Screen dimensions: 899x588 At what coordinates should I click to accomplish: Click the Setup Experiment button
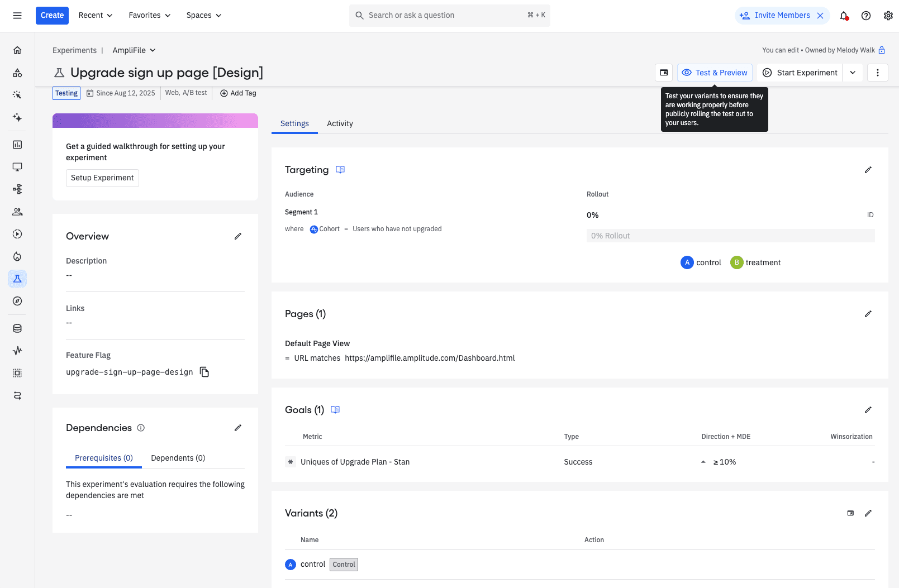point(102,178)
